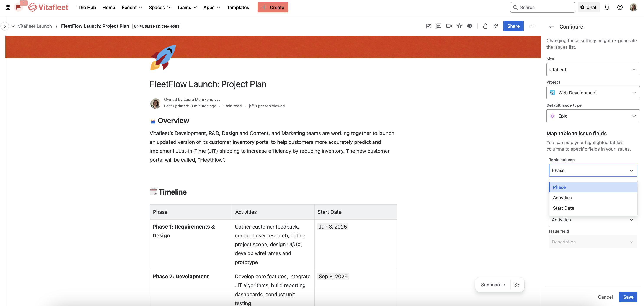
Task: Open the Spaces menu
Action: 160,7
